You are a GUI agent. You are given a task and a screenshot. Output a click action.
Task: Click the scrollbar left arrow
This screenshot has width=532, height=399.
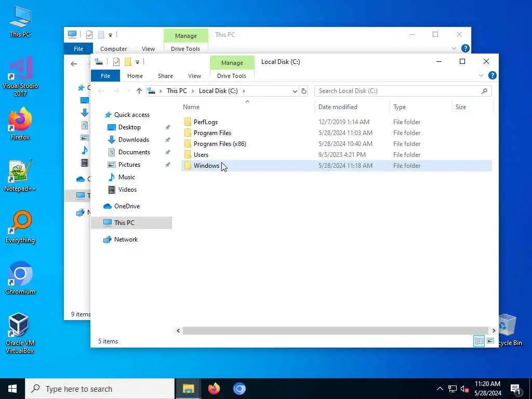178,330
